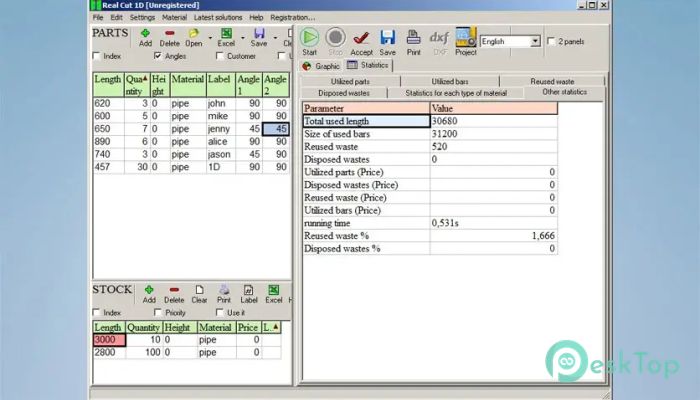Print the solution results
The width and height of the screenshot is (700, 400).
[x=413, y=43]
